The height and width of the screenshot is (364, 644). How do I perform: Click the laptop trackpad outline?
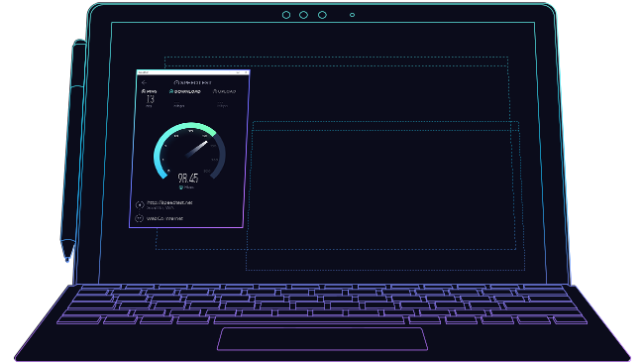[x=322, y=339]
